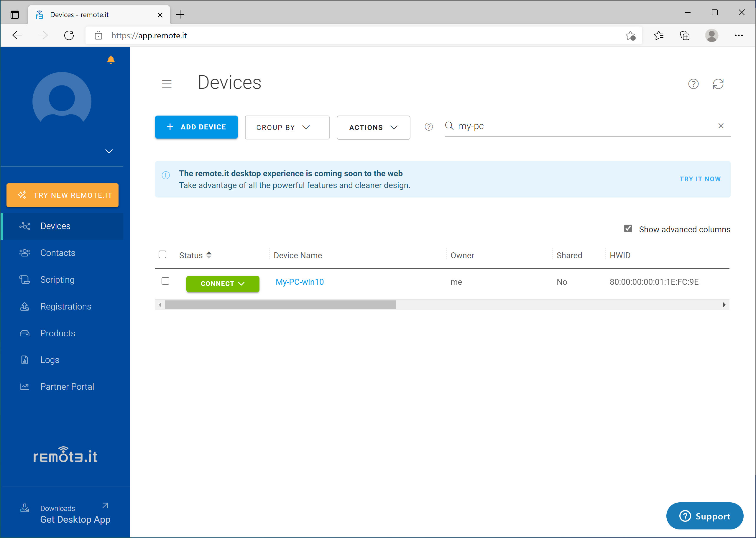
Task: Sort by the Status column header
Action: [x=195, y=255]
